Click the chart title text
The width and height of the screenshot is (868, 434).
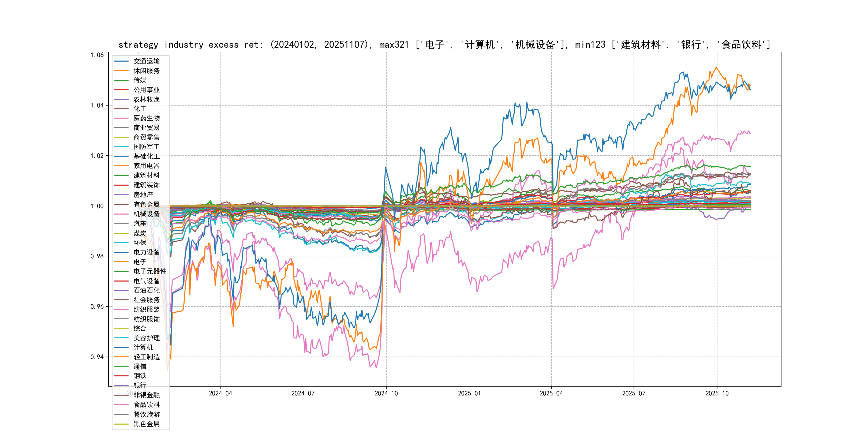coord(444,44)
